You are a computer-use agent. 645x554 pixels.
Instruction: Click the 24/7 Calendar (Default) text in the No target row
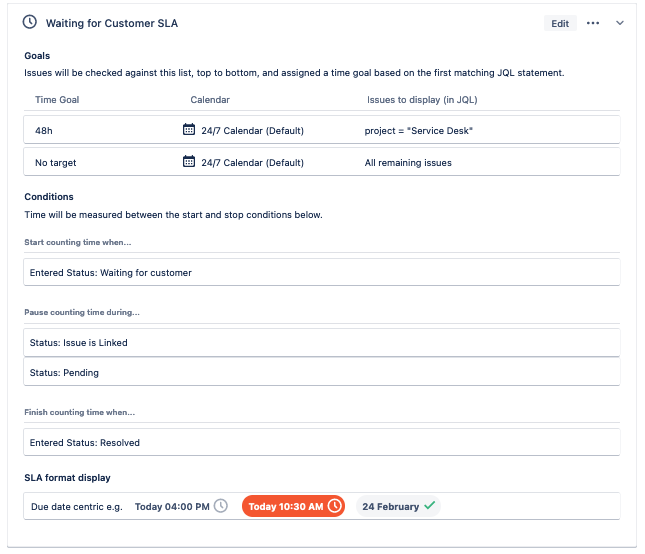(x=253, y=163)
